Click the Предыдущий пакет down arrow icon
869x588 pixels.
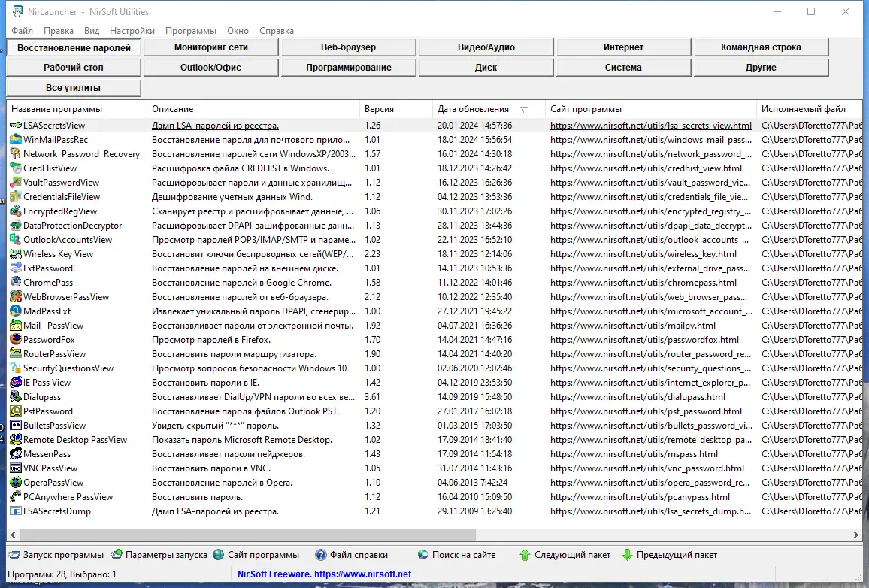pos(627,555)
